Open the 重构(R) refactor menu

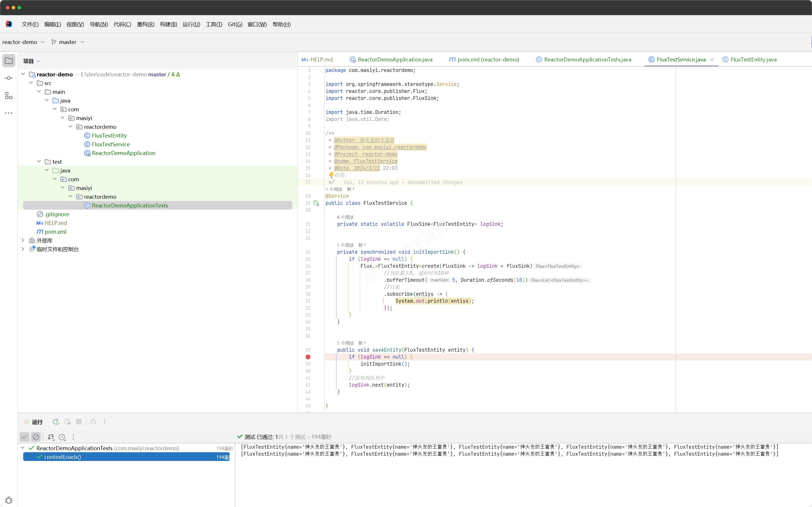pos(145,24)
